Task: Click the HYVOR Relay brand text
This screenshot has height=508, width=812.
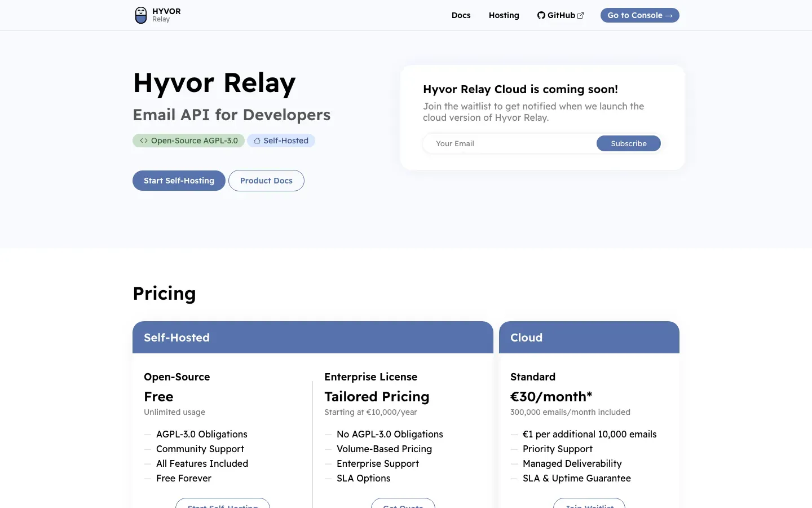Action: click(166, 15)
